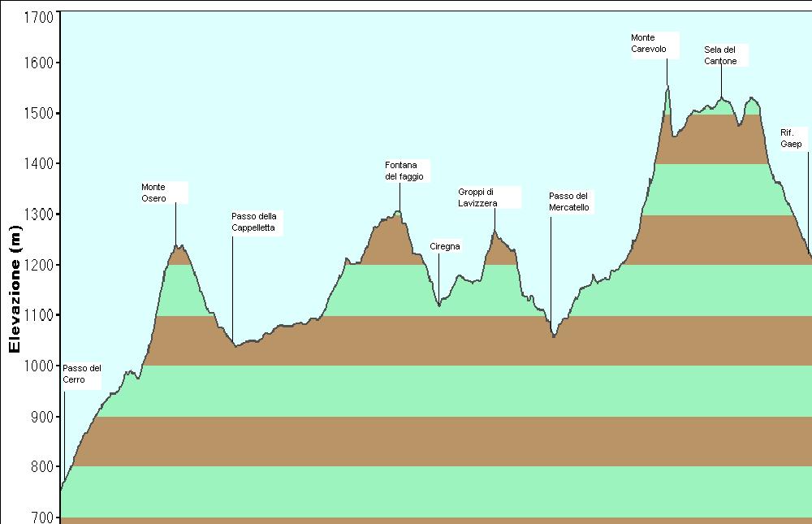This screenshot has width=812, height=524.
Task: Click the Fontana del faggio label
Action: tap(404, 171)
